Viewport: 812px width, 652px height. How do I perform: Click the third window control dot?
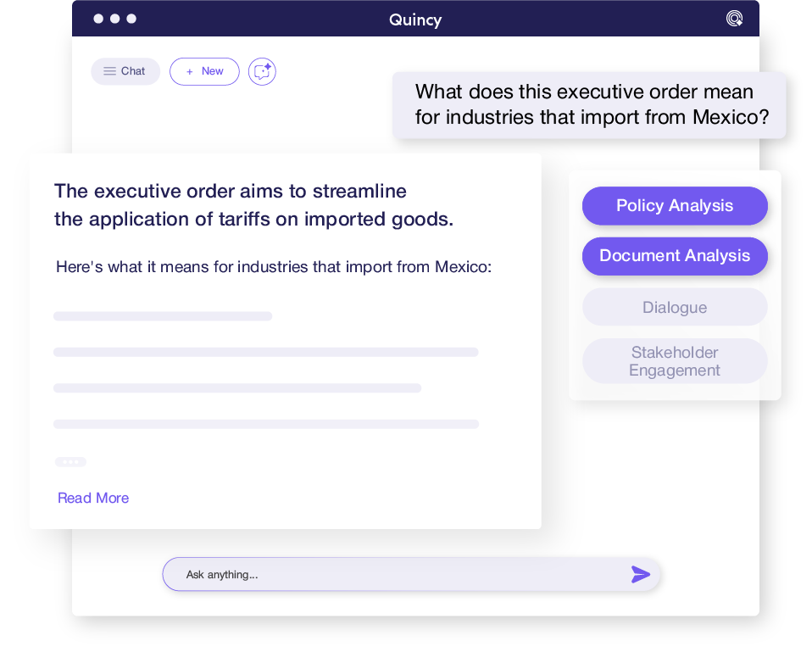click(x=131, y=19)
